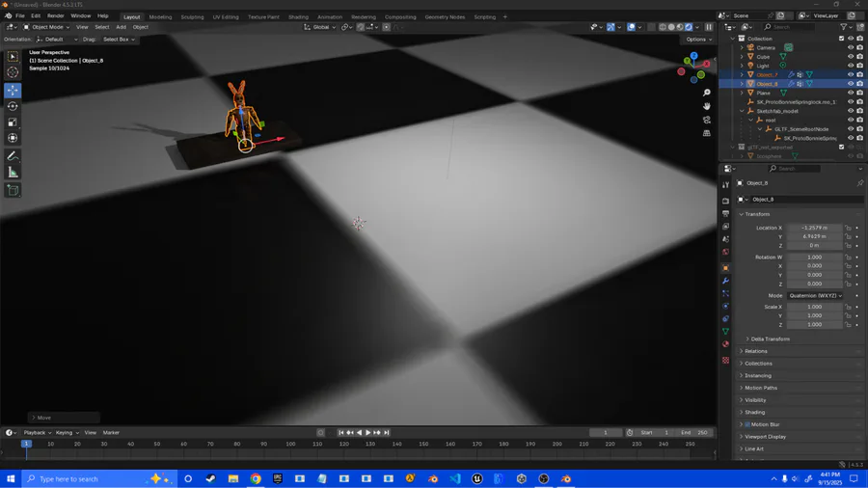Uncheck the Collection exclude checkbox
Screen dimensions: 868x488
[841, 39]
